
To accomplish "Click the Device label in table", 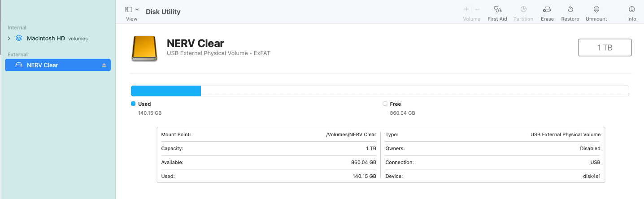I will click(x=394, y=176).
